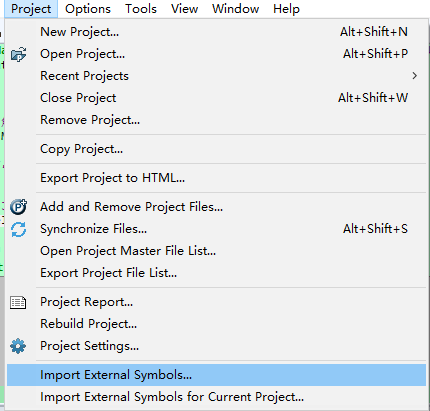Open the Window menu

click(235, 9)
